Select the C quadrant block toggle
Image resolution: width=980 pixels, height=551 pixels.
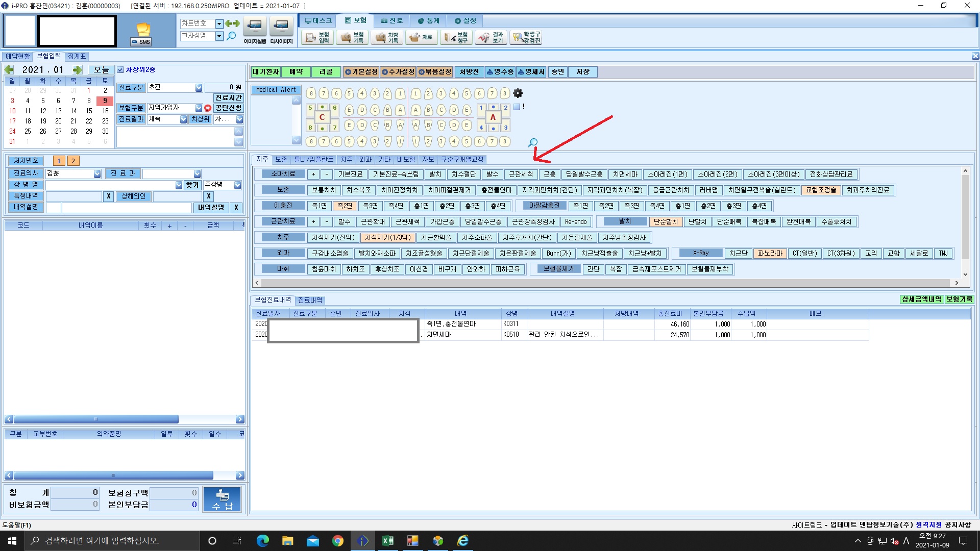tap(322, 117)
